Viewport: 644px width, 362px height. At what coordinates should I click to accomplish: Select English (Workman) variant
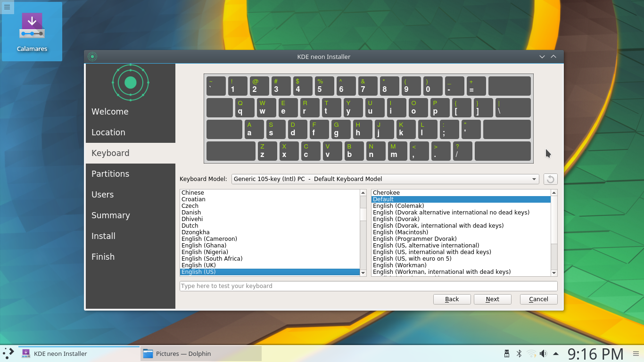(x=461, y=265)
